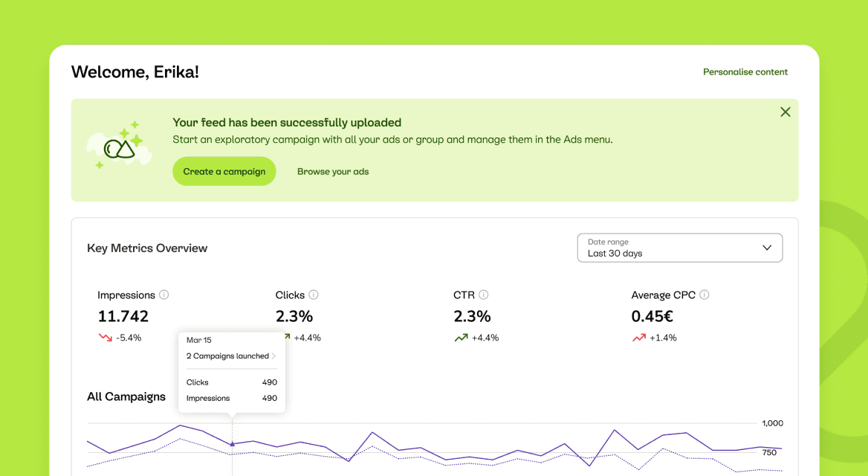Click the Impressions value 11.742
The width and height of the screenshot is (868, 476).
pyautogui.click(x=123, y=316)
